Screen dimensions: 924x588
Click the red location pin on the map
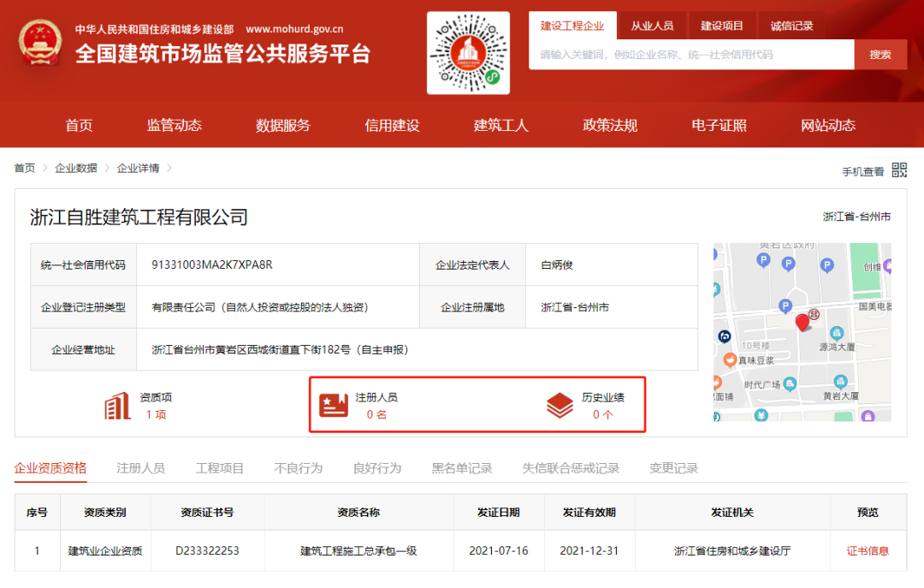802,323
